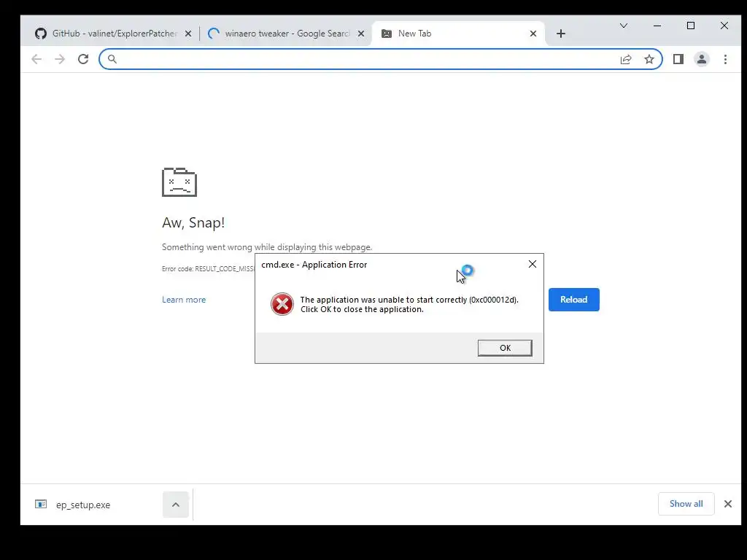The width and height of the screenshot is (747, 560).
Task: Switch to the GitHub ExplorerPatcher tab
Action: coord(113,34)
